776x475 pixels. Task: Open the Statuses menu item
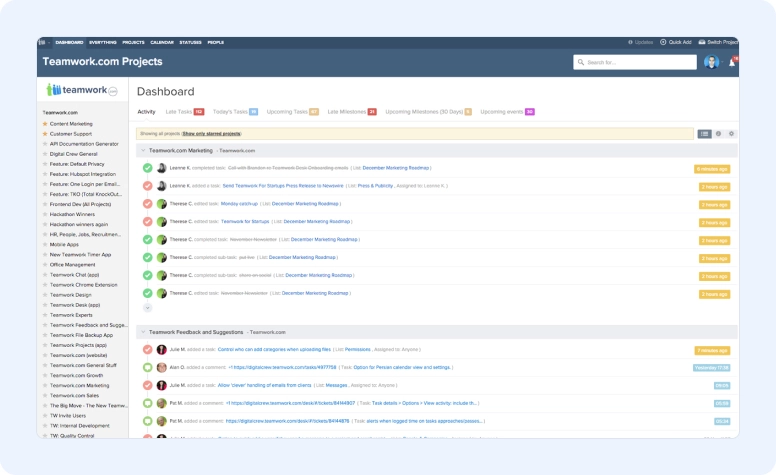click(x=190, y=43)
